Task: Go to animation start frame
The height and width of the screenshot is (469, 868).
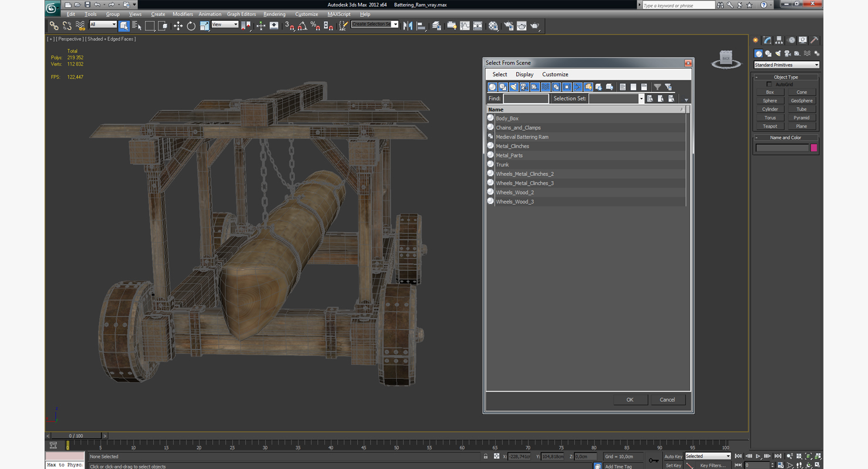Action: (738, 456)
